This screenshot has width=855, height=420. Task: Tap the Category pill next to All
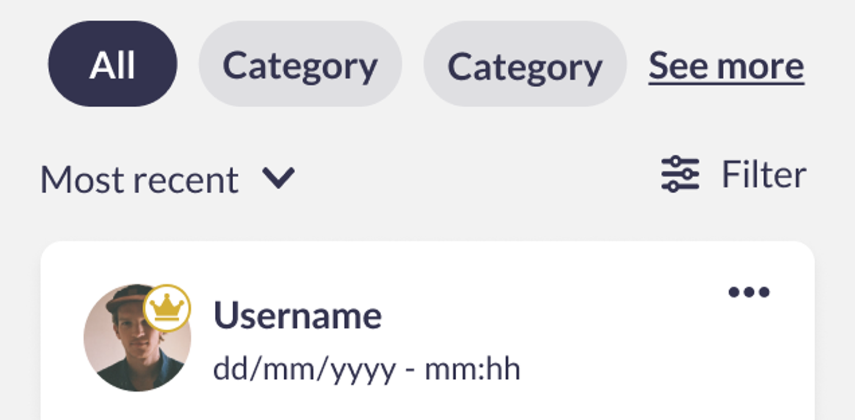pyautogui.click(x=300, y=66)
